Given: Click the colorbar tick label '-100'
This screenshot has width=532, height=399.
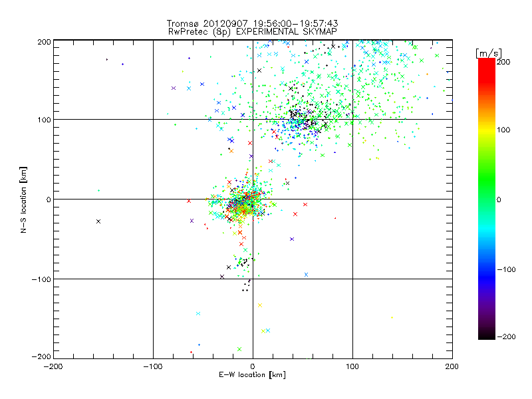Looking at the screenshot, I should pos(506,269).
